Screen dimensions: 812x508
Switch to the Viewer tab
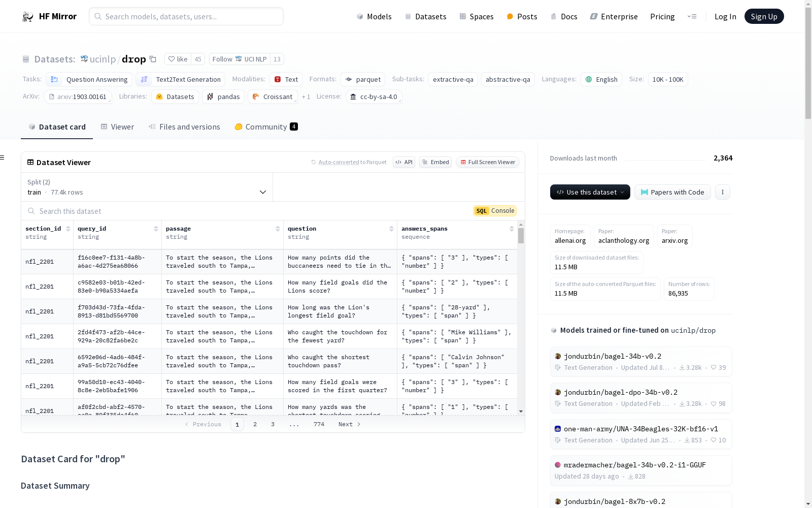click(x=117, y=127)
